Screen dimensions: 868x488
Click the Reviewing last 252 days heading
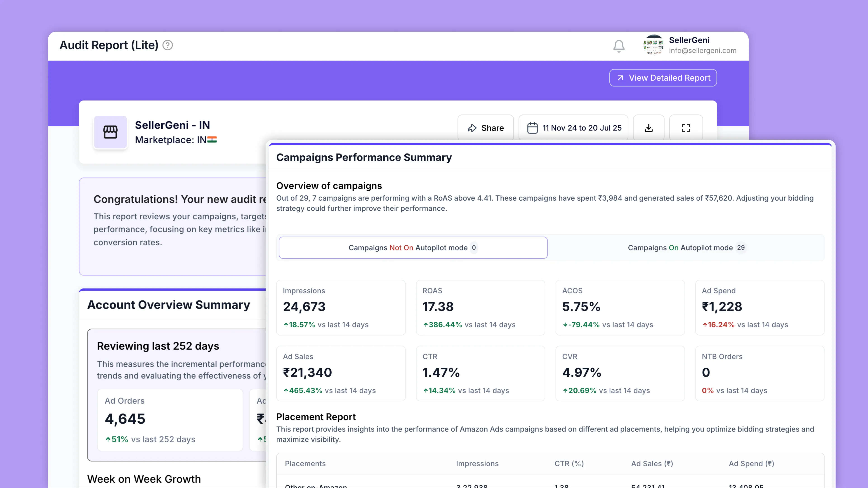click(x=158, y=346)
